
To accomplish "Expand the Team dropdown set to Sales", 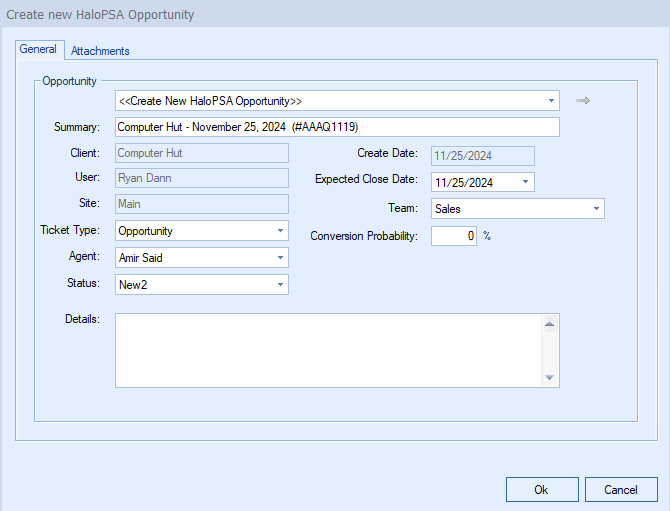I will [596, 209].
